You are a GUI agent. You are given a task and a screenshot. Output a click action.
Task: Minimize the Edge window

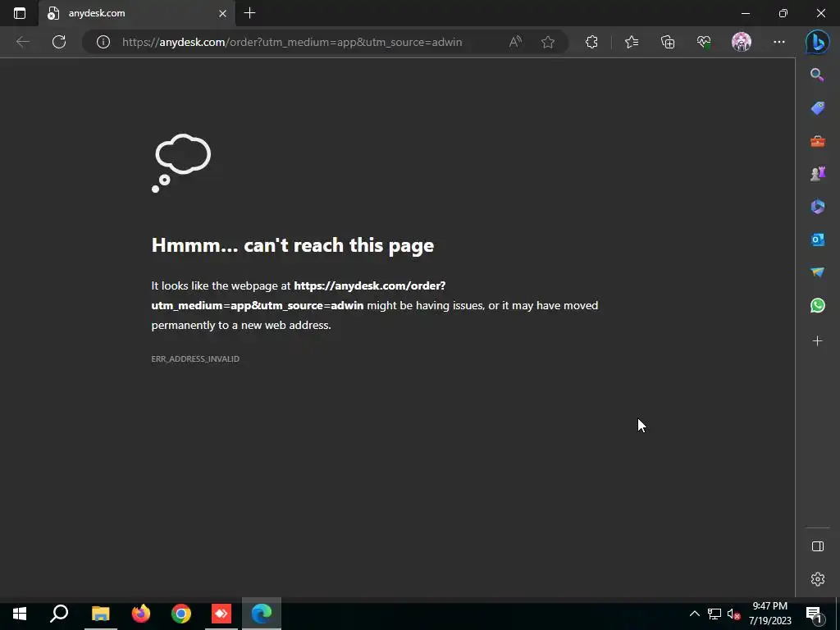click(x=745, y=13)
